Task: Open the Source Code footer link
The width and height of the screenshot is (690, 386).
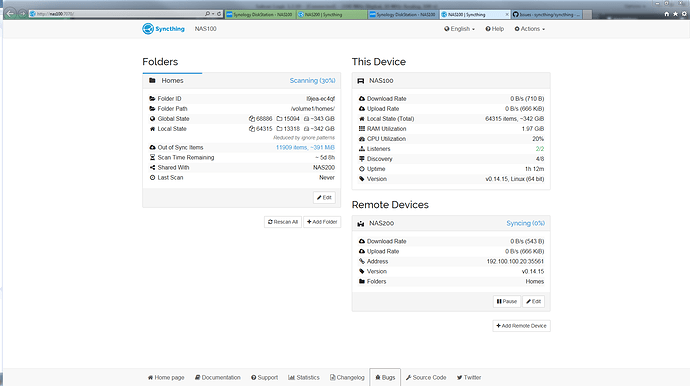Action: click(x=426, y=378)
